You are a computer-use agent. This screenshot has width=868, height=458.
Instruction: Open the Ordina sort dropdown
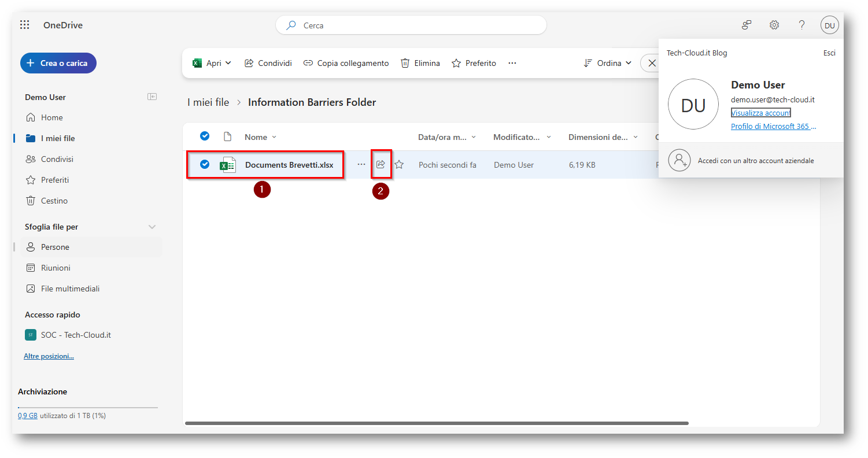(x=608, y=63)
